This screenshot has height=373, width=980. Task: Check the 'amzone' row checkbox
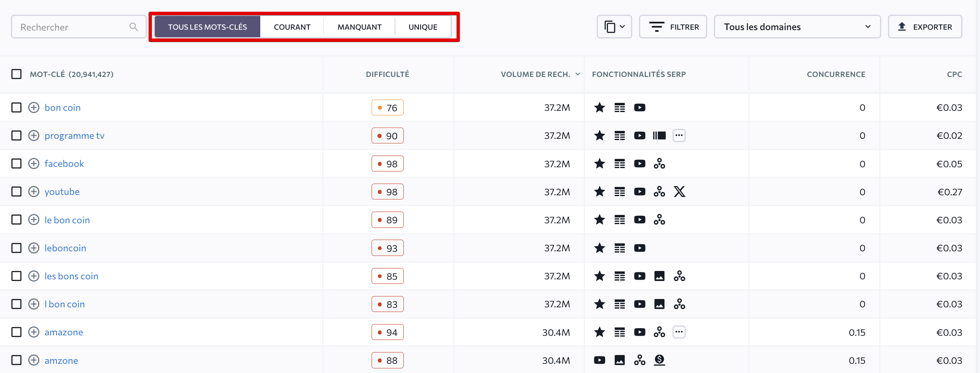pos(16,360)
